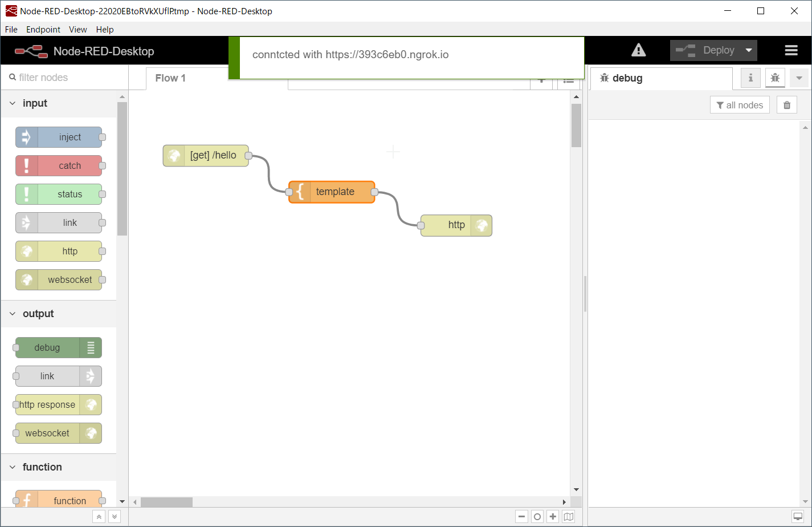Show the debug sidebar tab bug icon

tap(775, 78)
